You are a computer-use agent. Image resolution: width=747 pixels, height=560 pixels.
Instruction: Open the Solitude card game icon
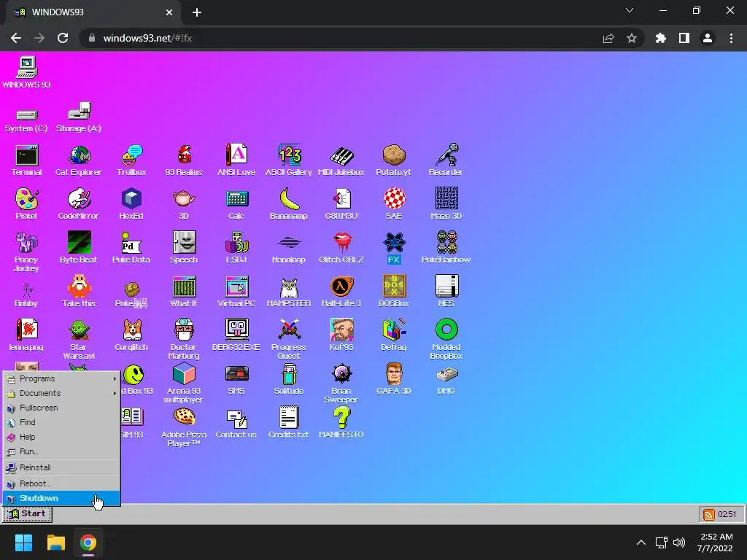(289, 379)
